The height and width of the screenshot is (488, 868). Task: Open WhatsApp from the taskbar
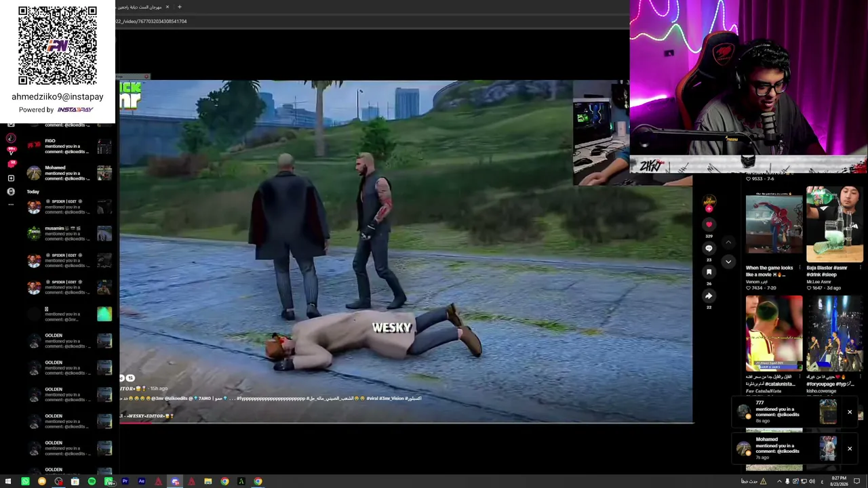point(25,481)
